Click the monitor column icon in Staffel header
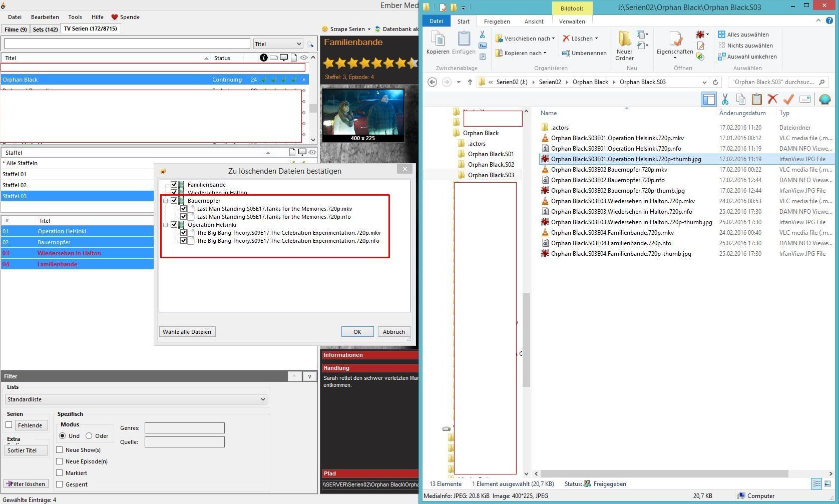The image size is (839, 504). (x=302, y=152)
